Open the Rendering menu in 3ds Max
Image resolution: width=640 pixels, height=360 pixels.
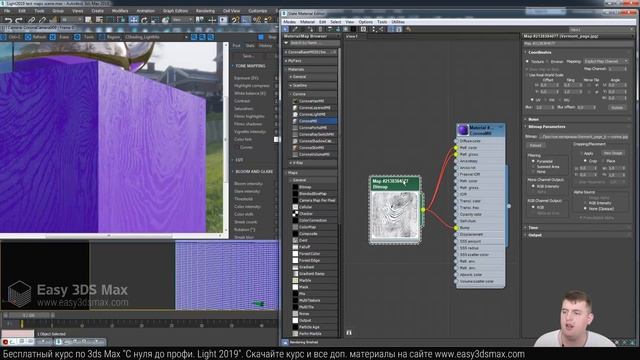click(205, 11)
